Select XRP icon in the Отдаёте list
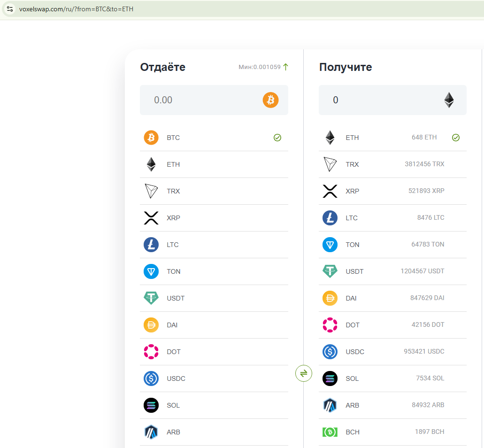 (x=151, y=218)
